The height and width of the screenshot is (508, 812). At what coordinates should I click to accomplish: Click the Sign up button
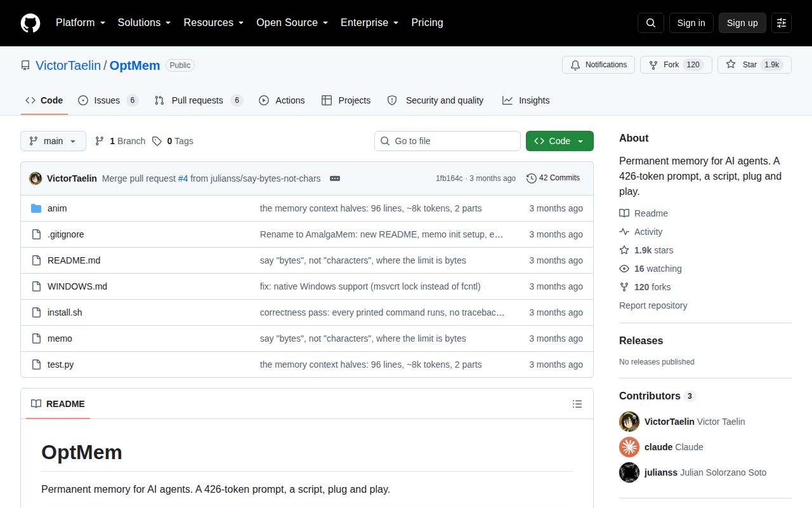click(742, 23)
